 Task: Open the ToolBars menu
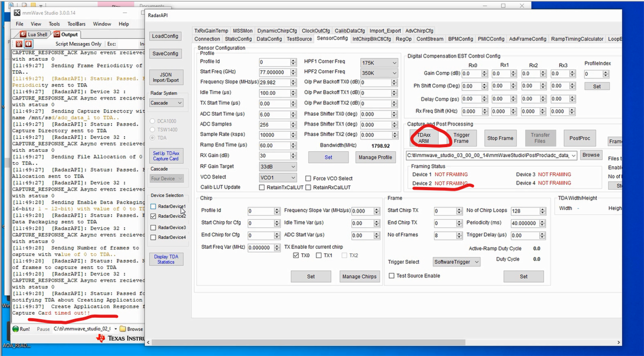76,24
